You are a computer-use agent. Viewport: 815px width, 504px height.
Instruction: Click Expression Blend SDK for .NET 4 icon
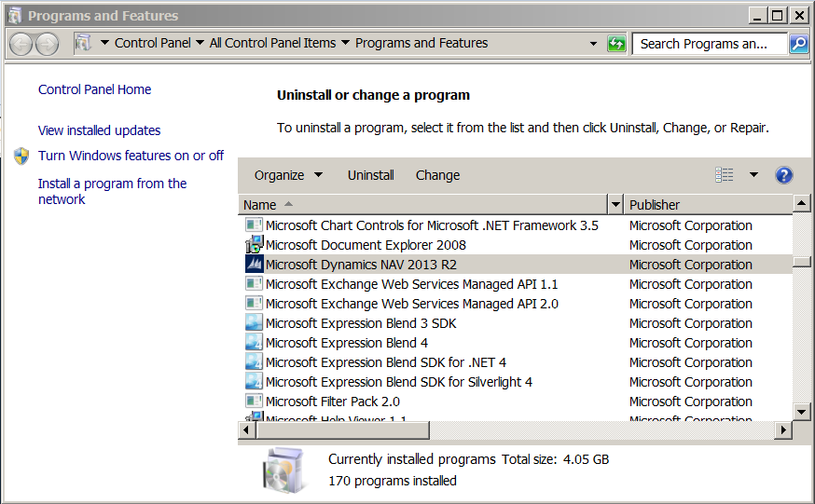[254, 361]
